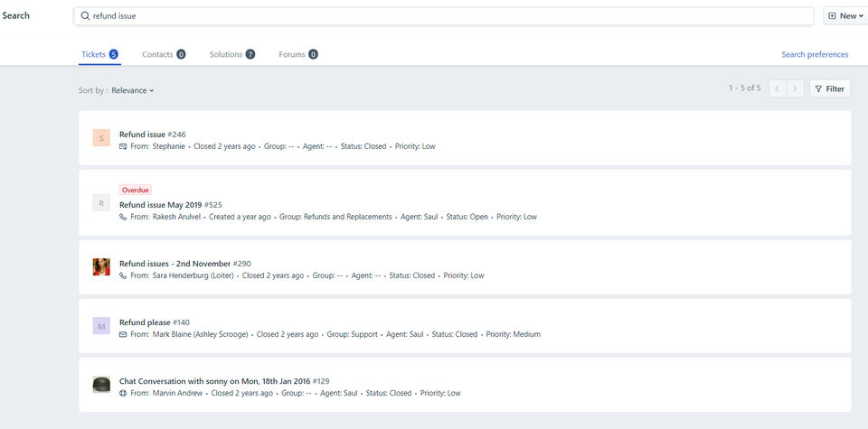This screenshot has width=868, height=429.
Task: Click Group: Support on ticket #140
Action: click(x=352, y=334)
